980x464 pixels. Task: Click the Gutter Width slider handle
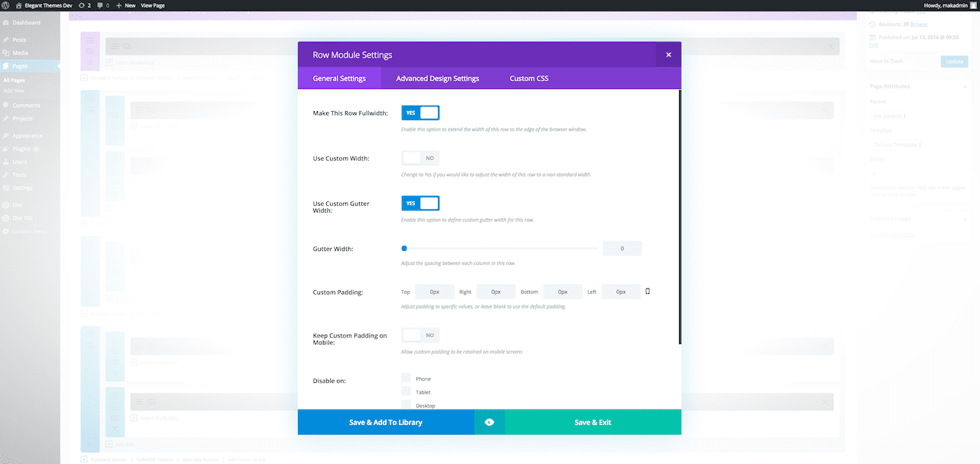[404, 248]
